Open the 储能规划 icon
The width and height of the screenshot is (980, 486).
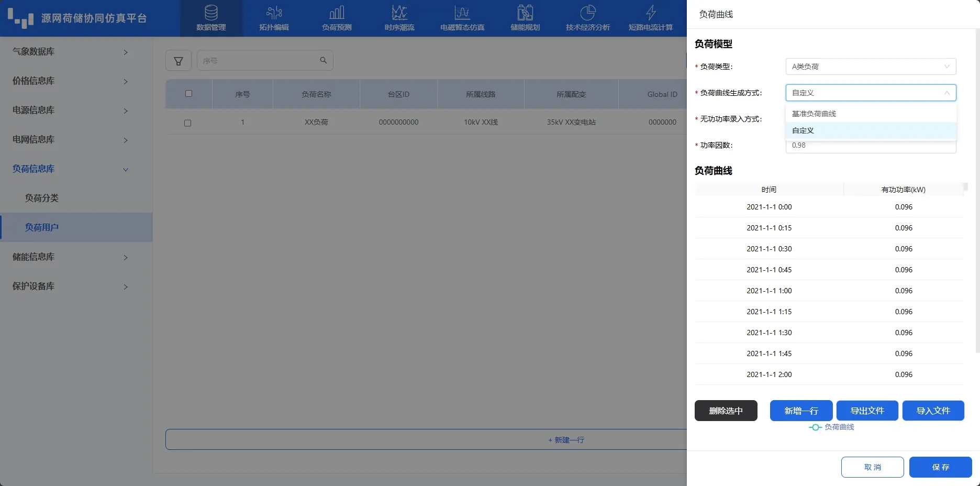click(x=525, y=12)
